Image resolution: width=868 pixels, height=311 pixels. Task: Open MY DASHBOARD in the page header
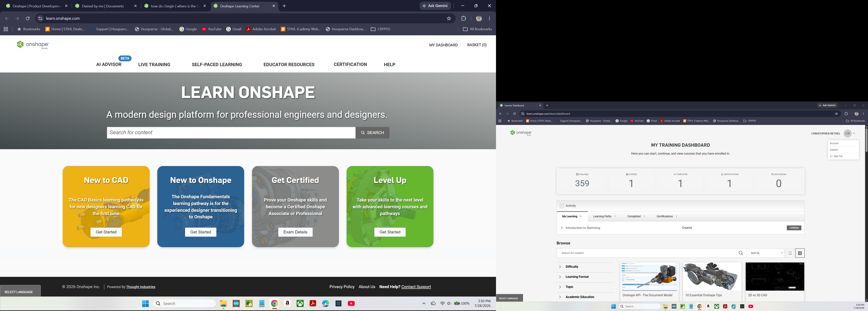point(443,45)
